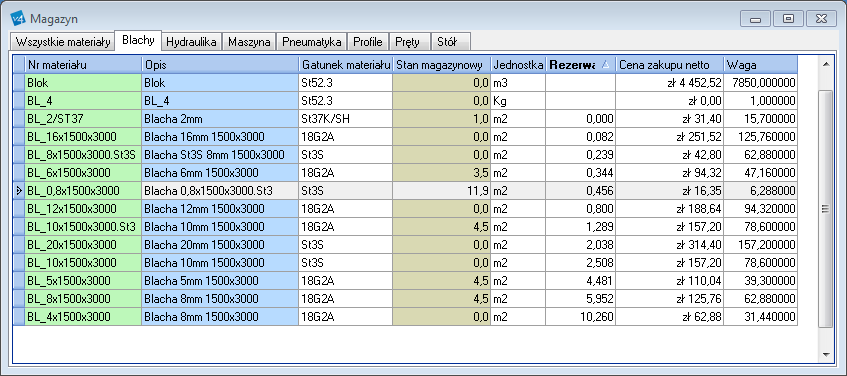Click the weight cell 7850,000000
The height and width of the screenshot is (376, 847).
761,83
